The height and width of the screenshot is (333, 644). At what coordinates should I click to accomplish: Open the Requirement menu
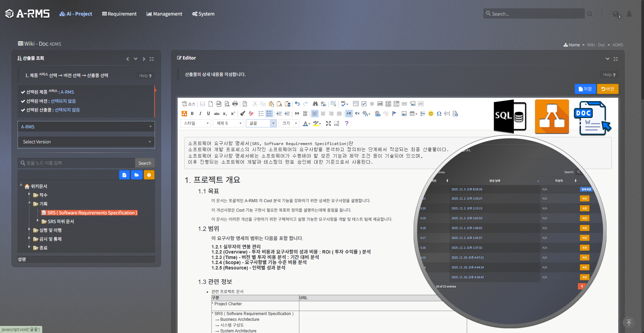coord(119,14)
